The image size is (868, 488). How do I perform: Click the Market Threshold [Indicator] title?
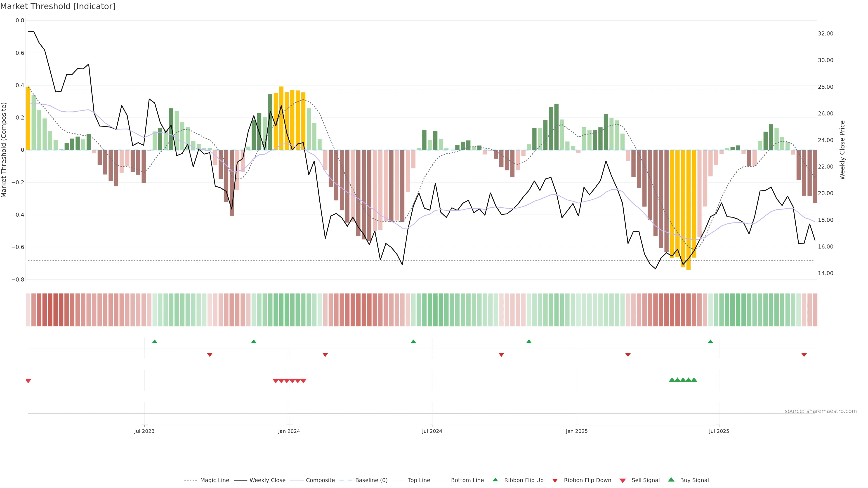coord(58,6)
